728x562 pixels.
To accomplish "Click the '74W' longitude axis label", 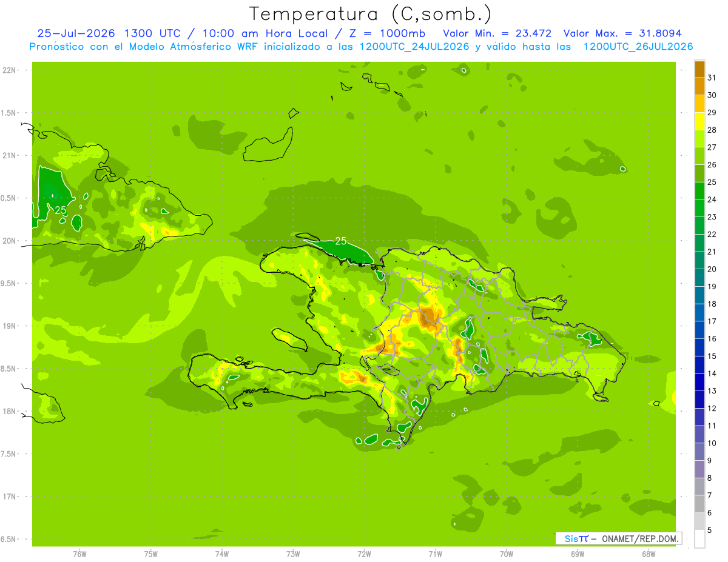I will coord(222,554).
